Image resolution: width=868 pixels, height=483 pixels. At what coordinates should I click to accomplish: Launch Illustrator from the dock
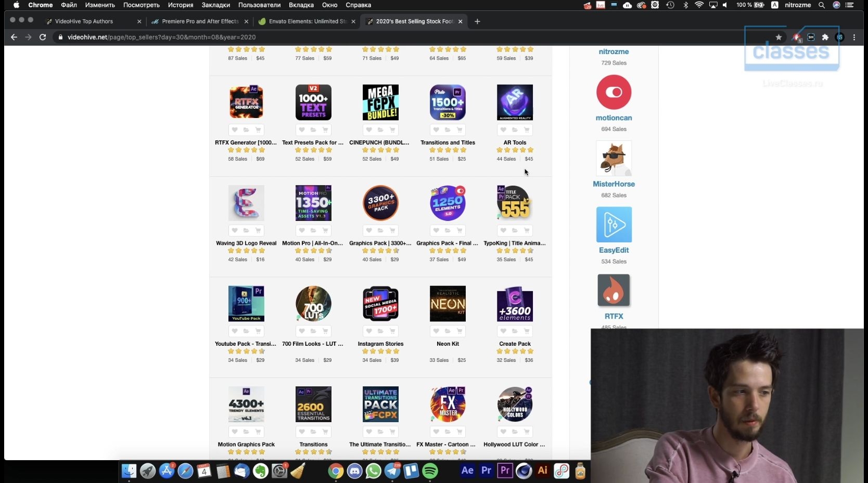tap(542, 471)
